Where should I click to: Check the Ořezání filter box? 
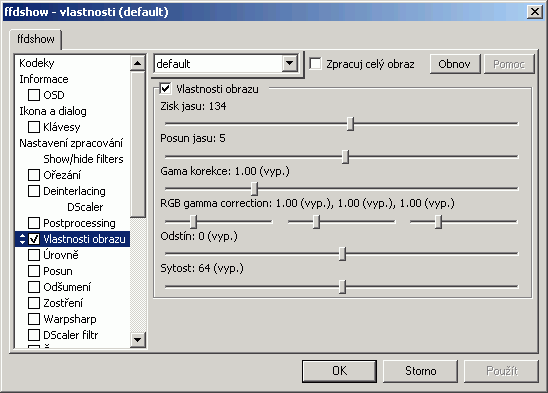tap(34, 175)
